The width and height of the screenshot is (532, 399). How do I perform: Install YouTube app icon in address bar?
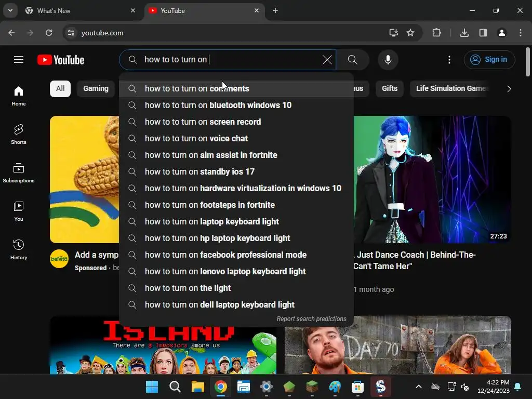coord(394,33)
